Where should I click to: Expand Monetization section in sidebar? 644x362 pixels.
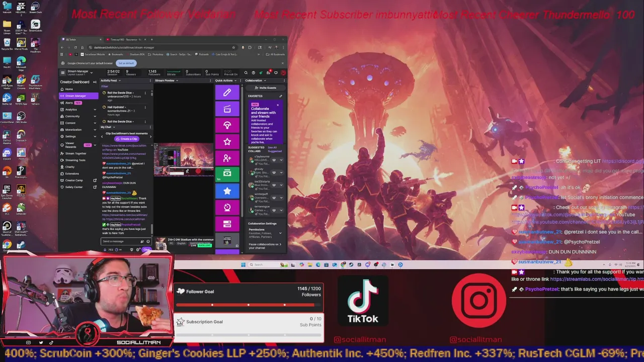(x=95, y=130)
